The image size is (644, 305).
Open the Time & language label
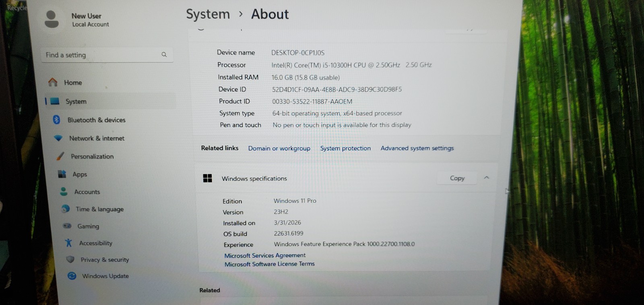99,209
